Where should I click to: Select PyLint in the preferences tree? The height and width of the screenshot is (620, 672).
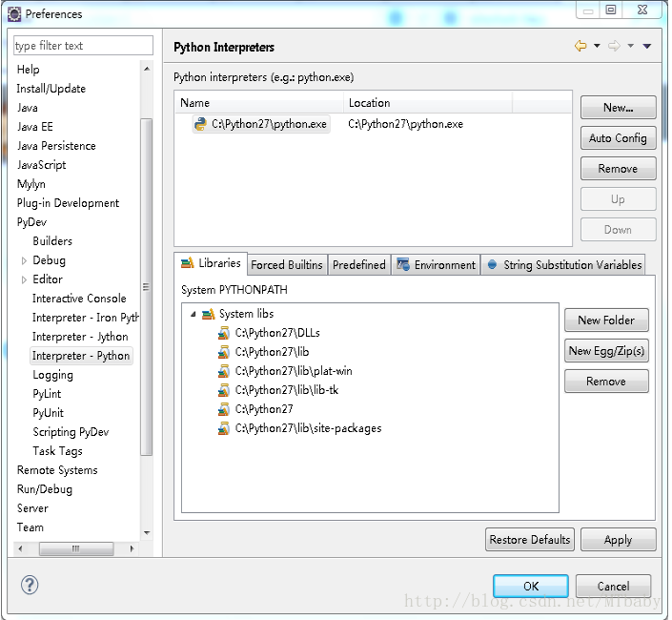(48, 394)
